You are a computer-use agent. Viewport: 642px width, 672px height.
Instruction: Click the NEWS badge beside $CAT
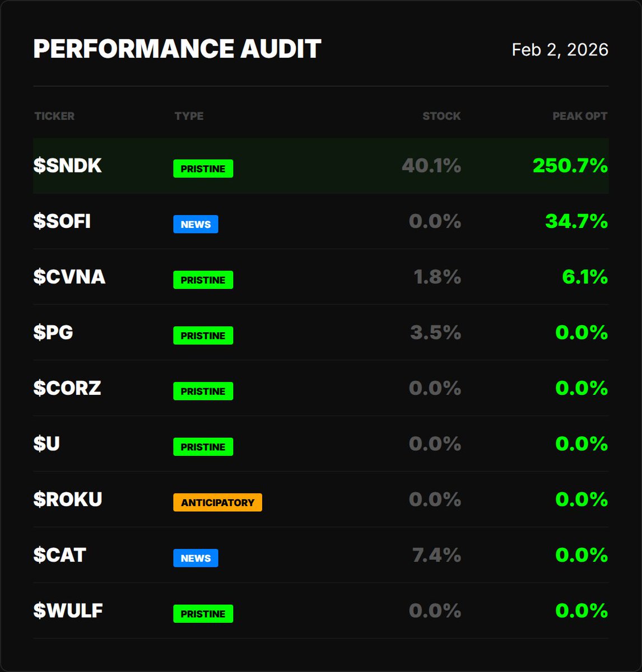click(x=196, y=558)
